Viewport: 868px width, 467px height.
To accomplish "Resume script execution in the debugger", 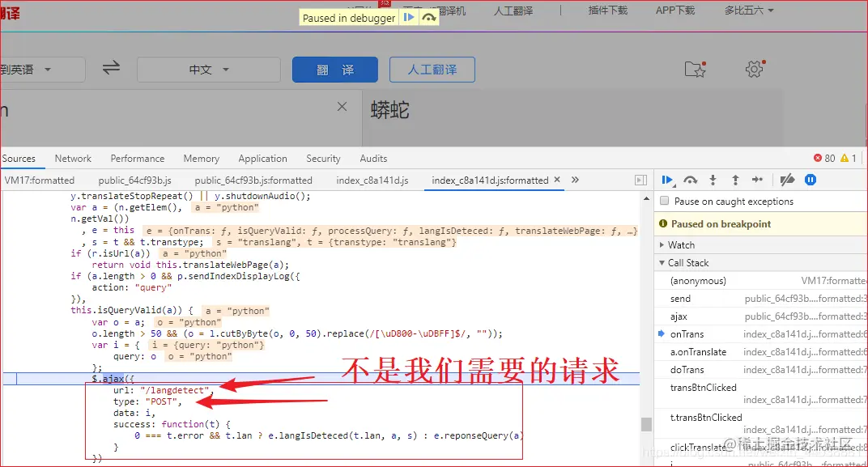I will (x=668, y=179).
